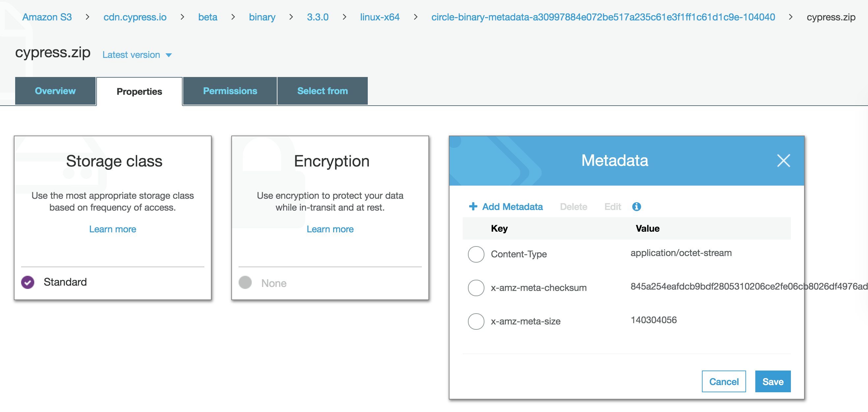
Task: Open Learn more under Storage class
Action: 113,229
